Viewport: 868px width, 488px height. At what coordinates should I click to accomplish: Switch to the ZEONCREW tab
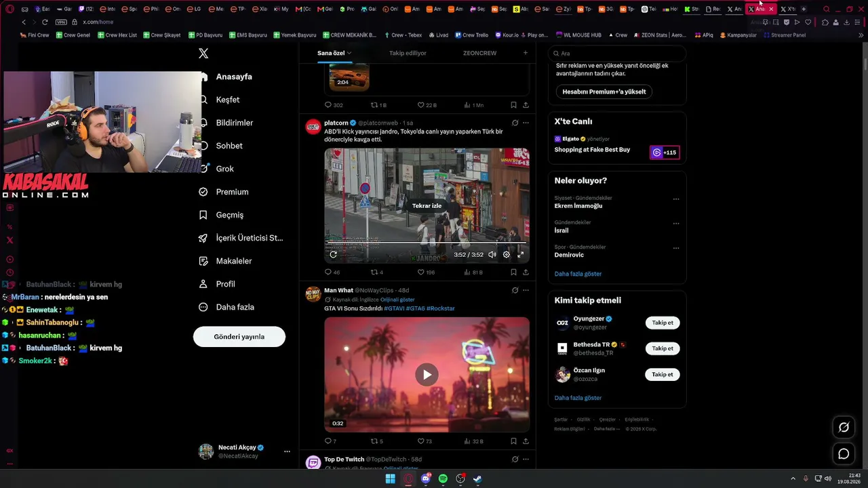(x=479, y=53)
